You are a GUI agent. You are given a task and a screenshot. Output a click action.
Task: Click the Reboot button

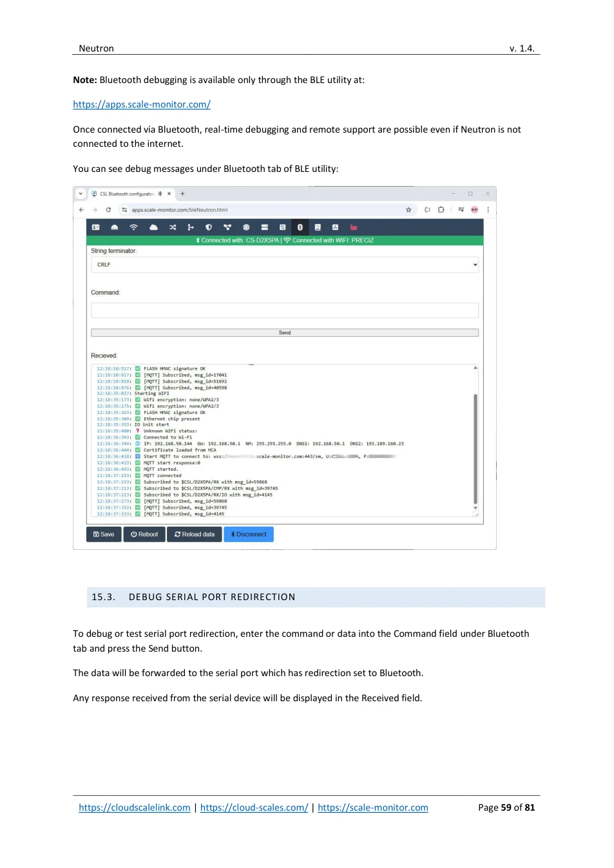click(x=144, y=534)
